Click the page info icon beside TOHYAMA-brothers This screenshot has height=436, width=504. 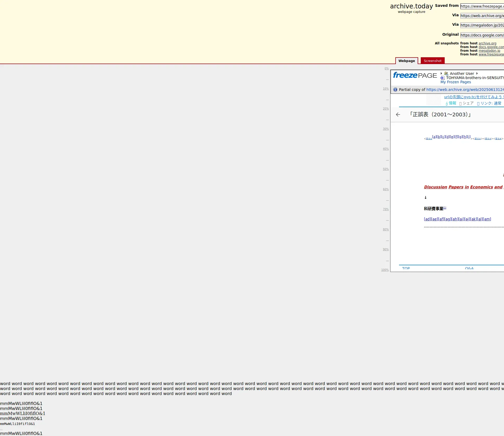tap(443, 78)
